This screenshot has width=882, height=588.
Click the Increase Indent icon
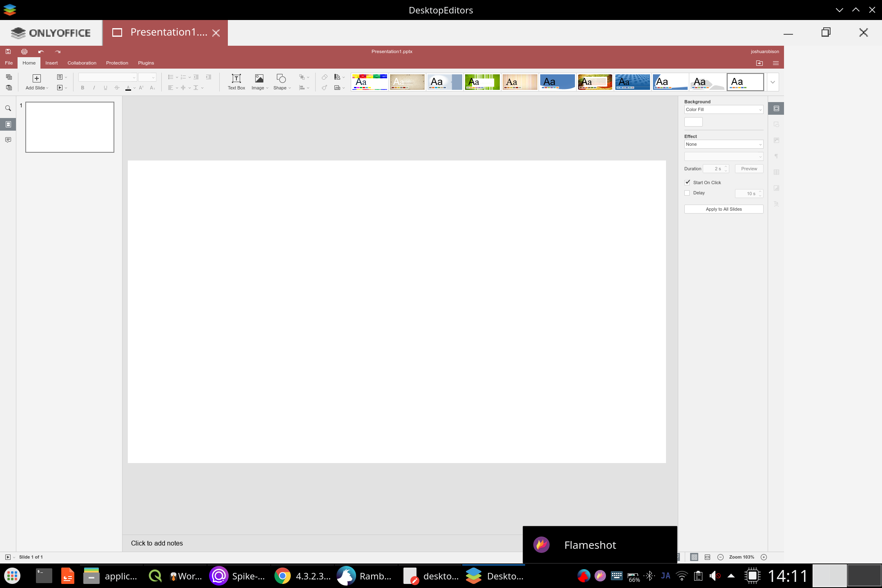[209, 77]
